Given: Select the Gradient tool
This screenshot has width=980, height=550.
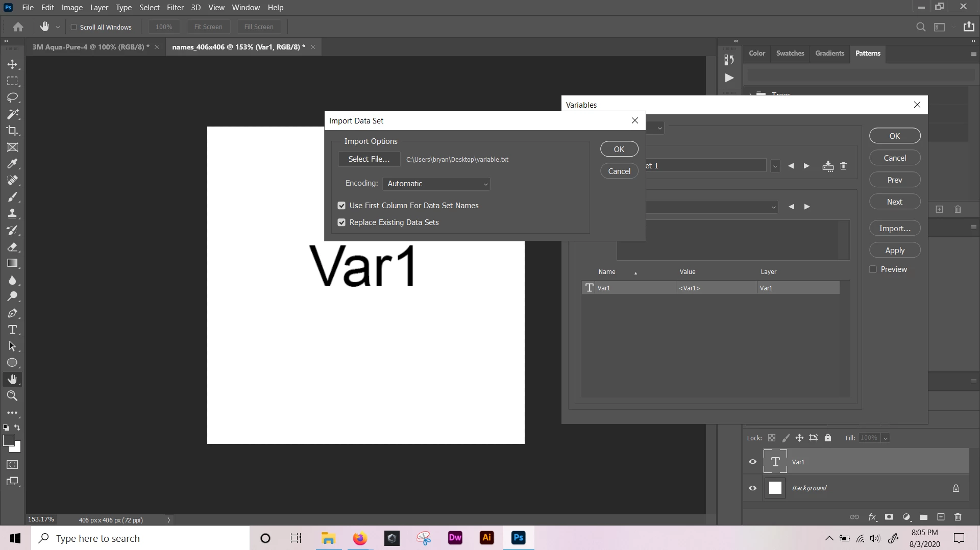Looking at the screenshot, I should [x=12, y=263].
